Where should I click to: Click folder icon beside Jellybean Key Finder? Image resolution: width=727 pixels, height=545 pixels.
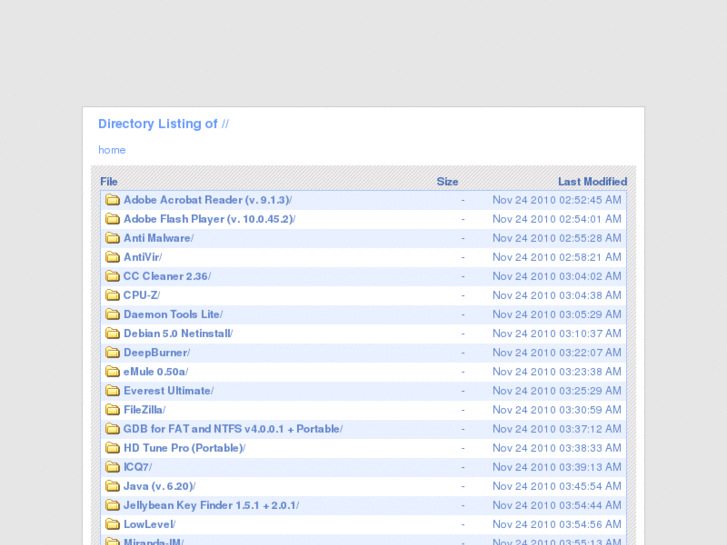coord(112,505)
